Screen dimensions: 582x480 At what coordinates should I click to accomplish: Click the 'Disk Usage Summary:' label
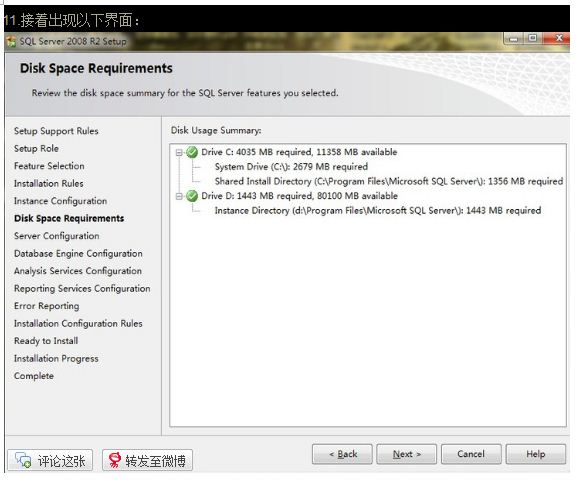click(x=216, y=131)
